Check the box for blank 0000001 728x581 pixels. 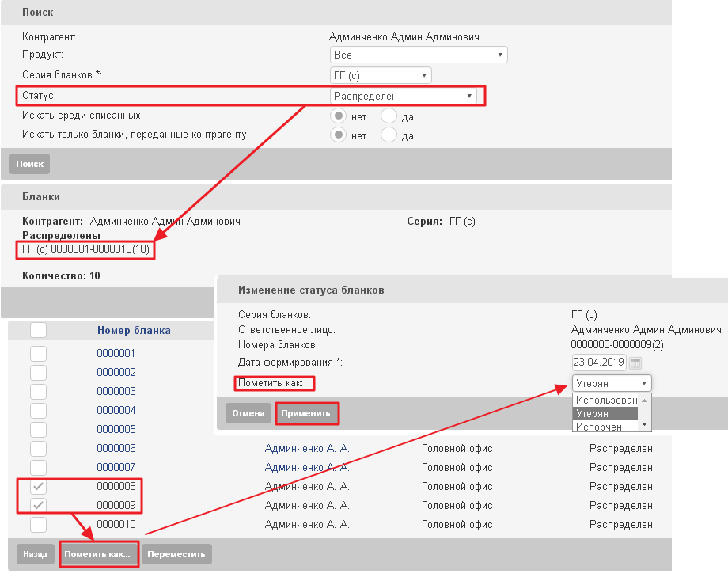(x=39, y=354)
